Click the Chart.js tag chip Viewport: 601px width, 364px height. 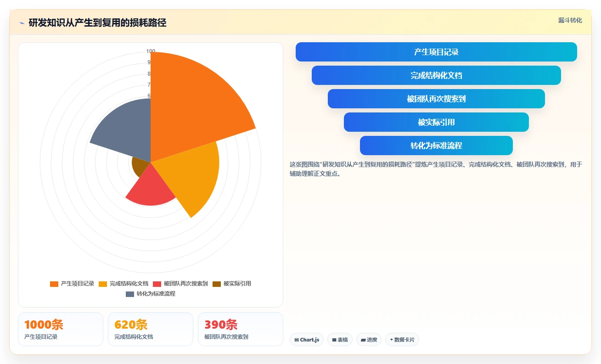307,340
